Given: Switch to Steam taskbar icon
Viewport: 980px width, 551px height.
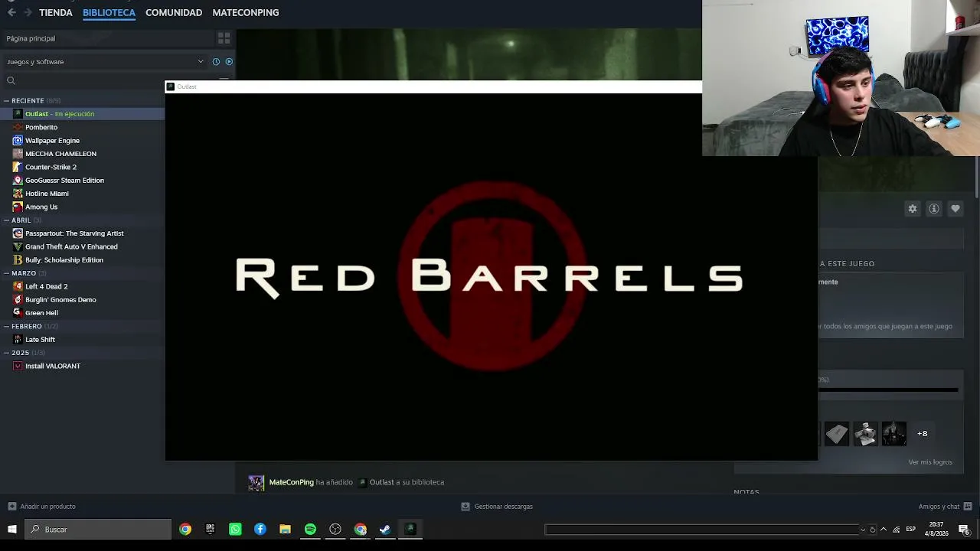Looking at the screenshot, I should (x=385, y=529).
